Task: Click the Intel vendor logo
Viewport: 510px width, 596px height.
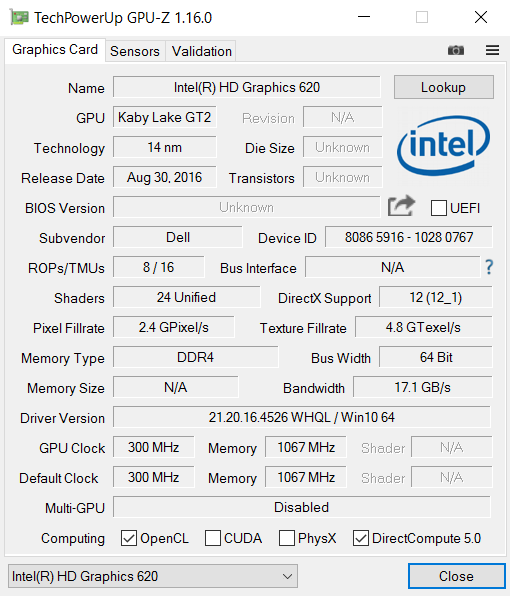Action: click(x=443, y=146)
